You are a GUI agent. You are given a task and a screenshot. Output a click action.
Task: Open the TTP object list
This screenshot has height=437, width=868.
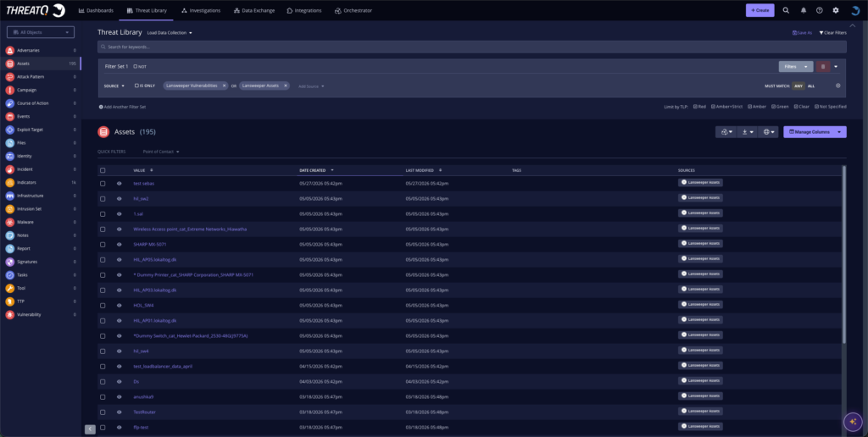(x=20, y=301)
